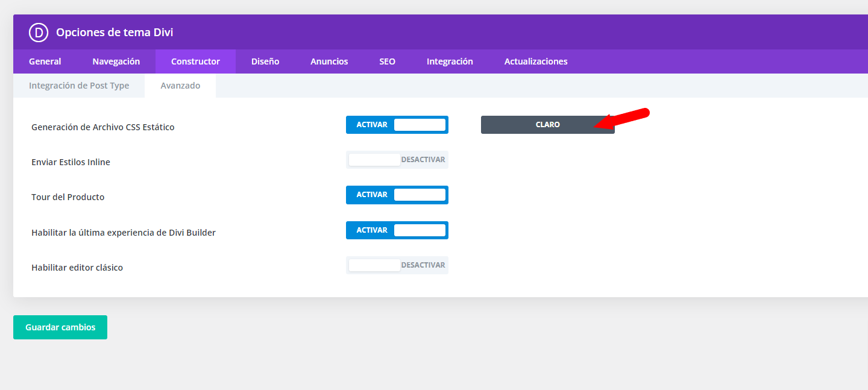Click the Generación de Archivo CSS Estático label
Image resolution: width=868 pixels, height=390 pixels.
[103, 127]
